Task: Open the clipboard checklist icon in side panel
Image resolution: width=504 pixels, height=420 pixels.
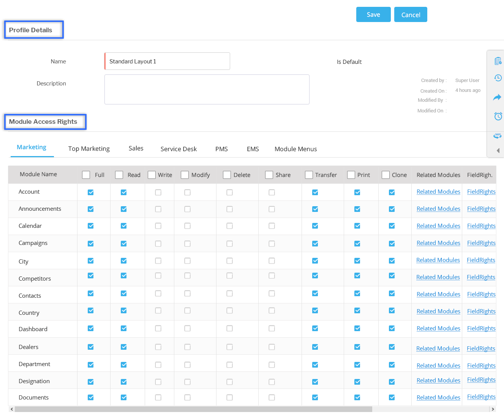Action: 498,61
